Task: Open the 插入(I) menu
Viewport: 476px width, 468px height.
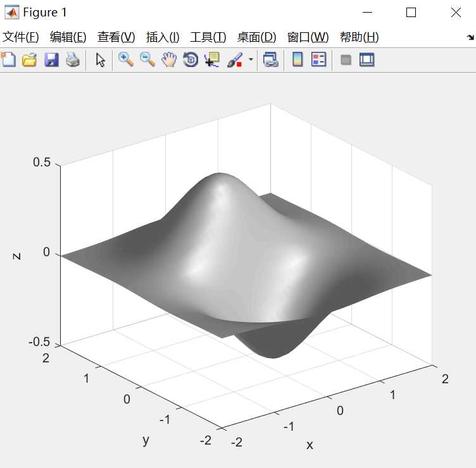Action: point(163,37)
